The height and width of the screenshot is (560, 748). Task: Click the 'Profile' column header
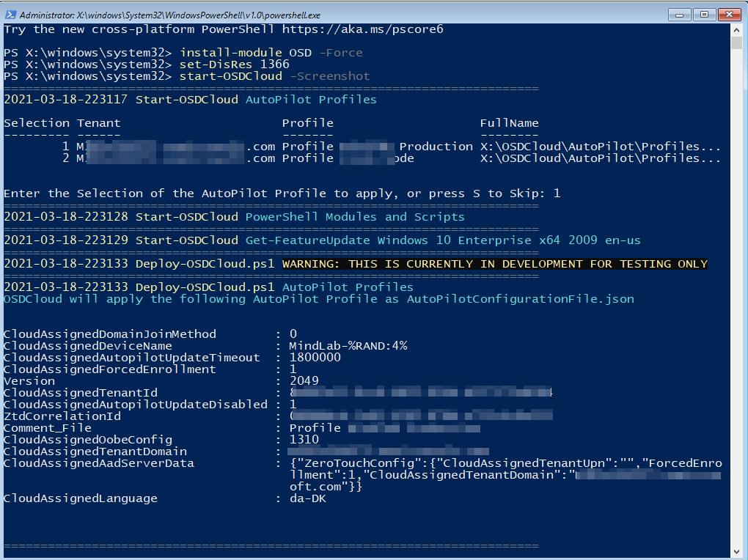[308, 123]
